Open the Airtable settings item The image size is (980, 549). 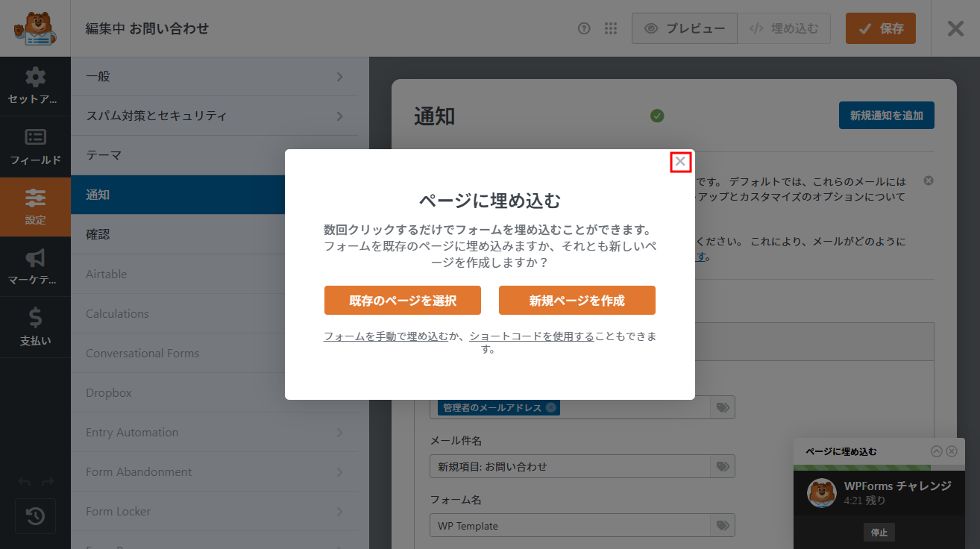178,274
